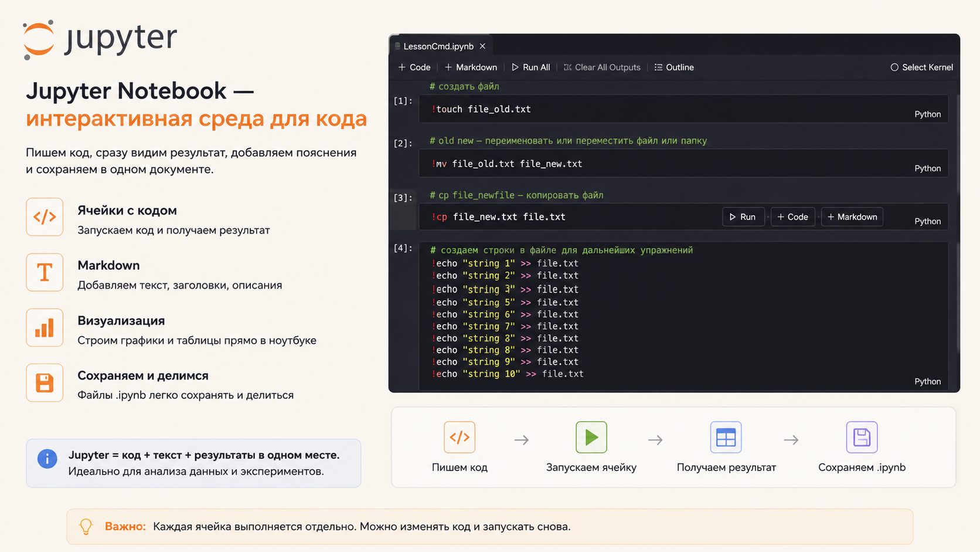Click the blue info circle icon
This screenshot has width=980, height=552.
pyautogui.click(x=47, y=458)
